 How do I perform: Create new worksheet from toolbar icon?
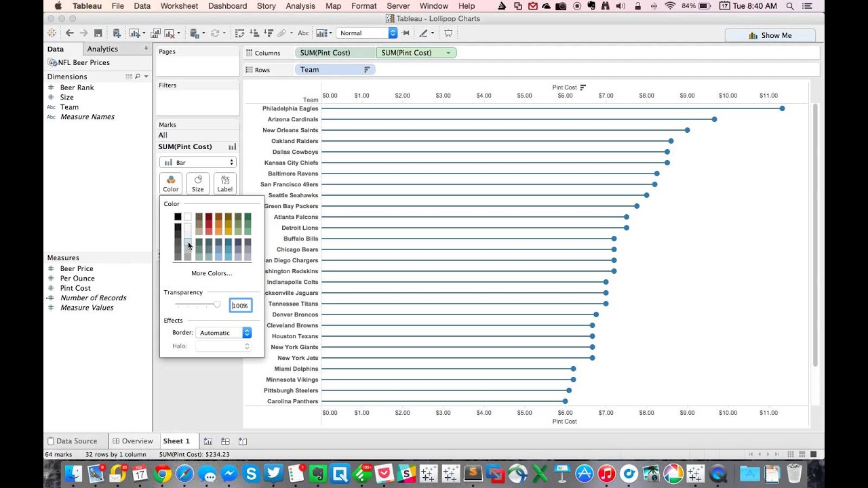134,33
